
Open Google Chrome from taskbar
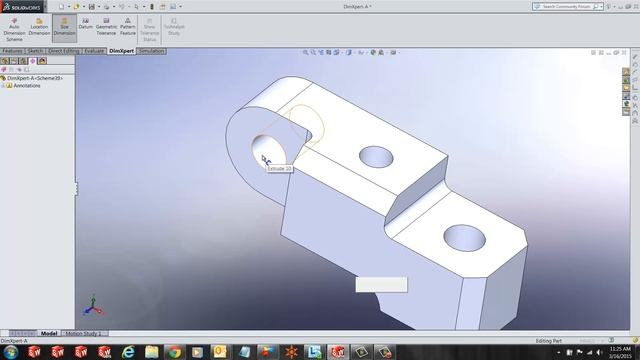[x=174, y=352]
